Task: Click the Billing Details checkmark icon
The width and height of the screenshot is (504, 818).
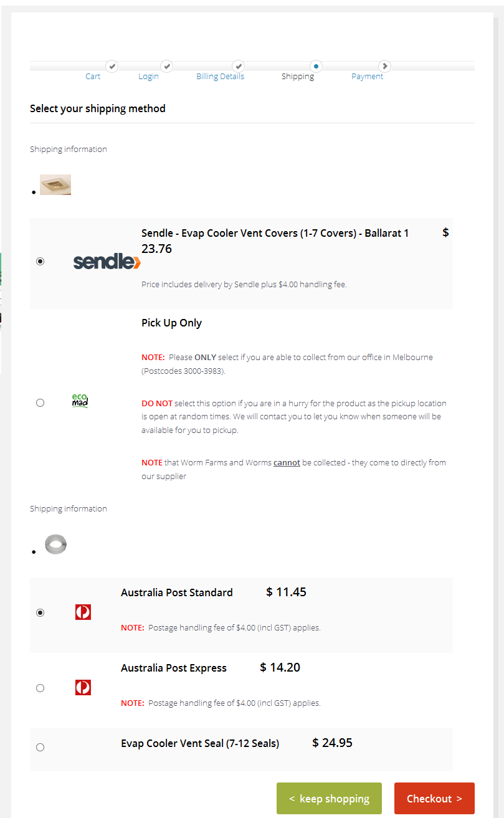Action: coord(238,65)
